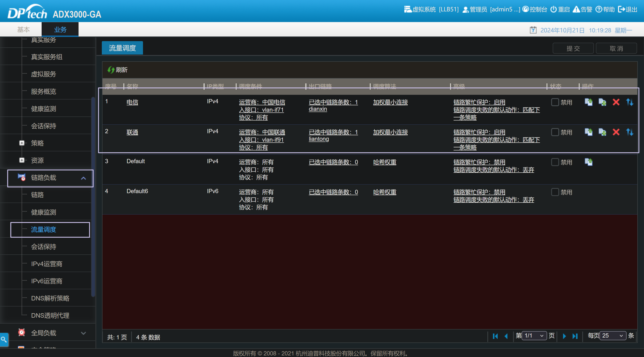Open the 加权最小连接 algorithm link for 电信
644x357 pixels.
point(390,102)
